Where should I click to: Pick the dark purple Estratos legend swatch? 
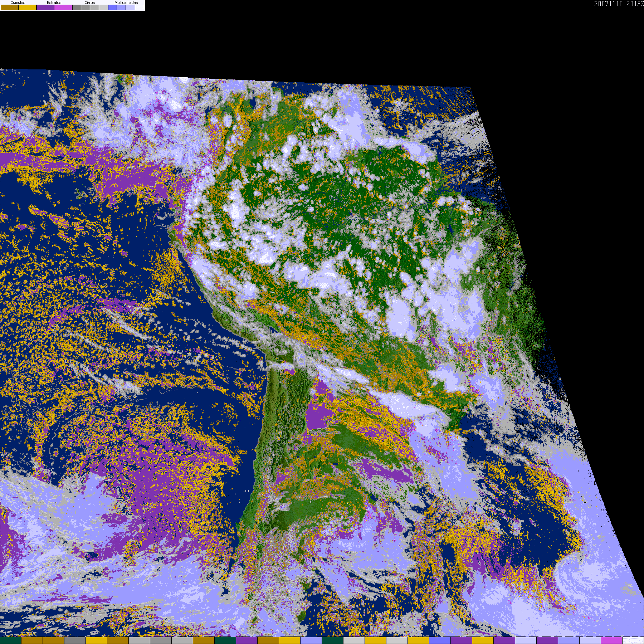[x=45, y=8]
